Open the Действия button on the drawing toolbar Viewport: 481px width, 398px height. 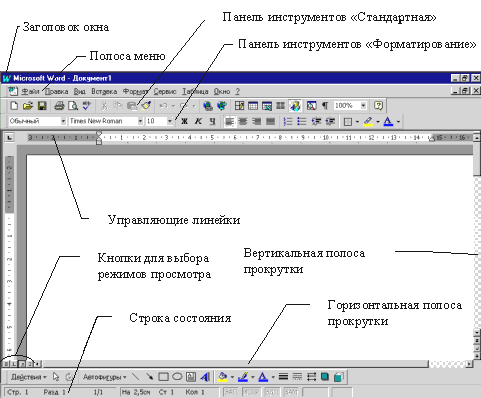coord(29,377)
